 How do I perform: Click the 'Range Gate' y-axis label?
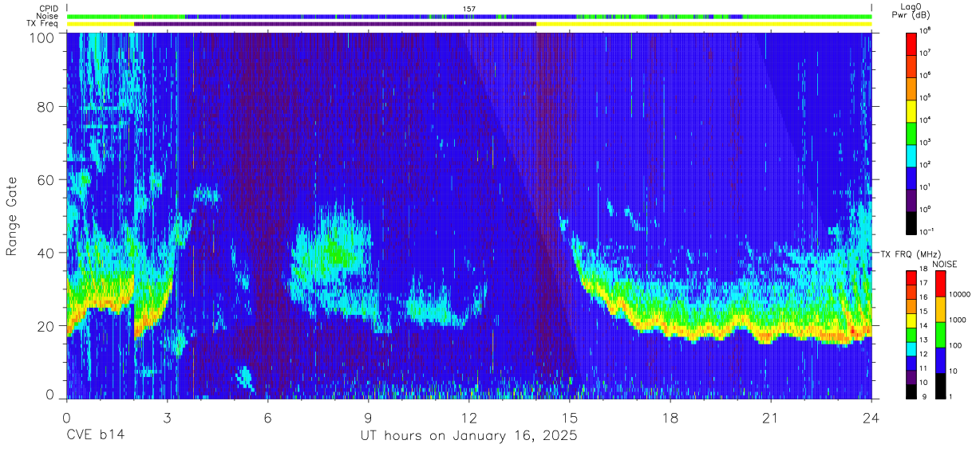(x=13, y=217)
